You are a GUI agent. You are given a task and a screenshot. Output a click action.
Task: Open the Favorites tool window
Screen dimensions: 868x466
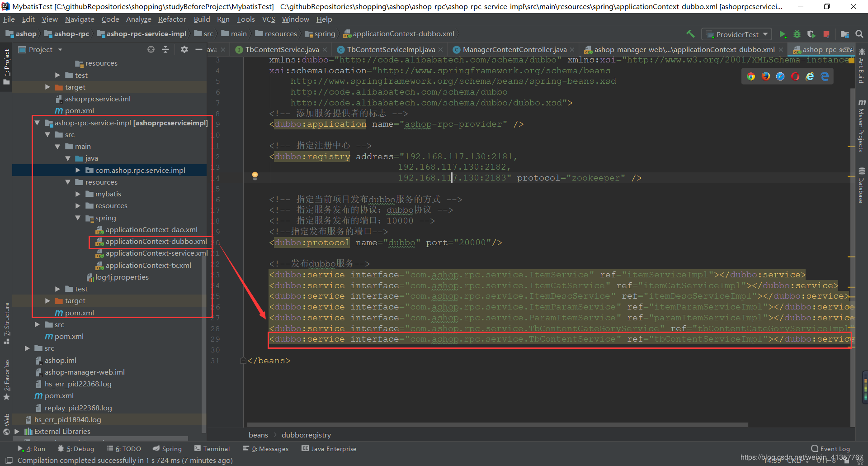pos(6,380)
